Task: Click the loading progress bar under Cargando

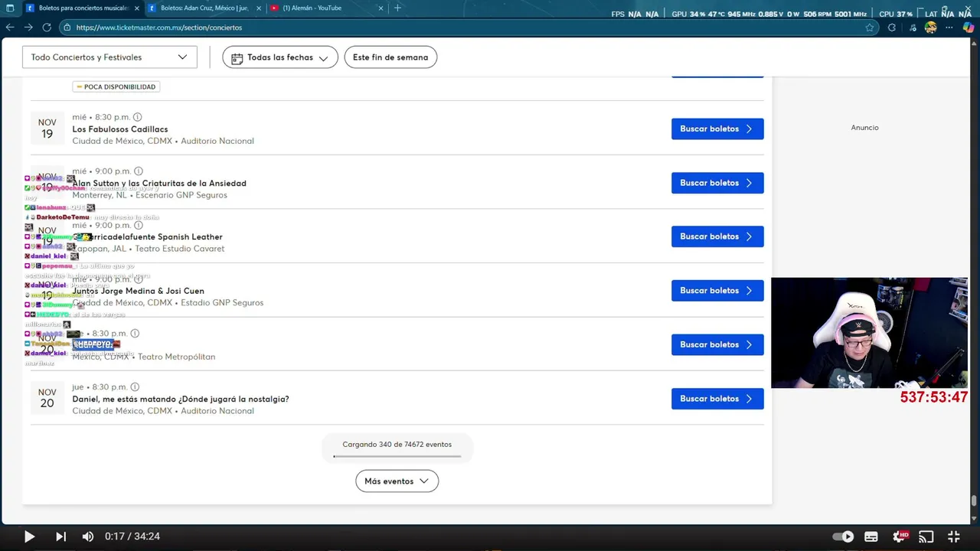Action: [397, 456]
